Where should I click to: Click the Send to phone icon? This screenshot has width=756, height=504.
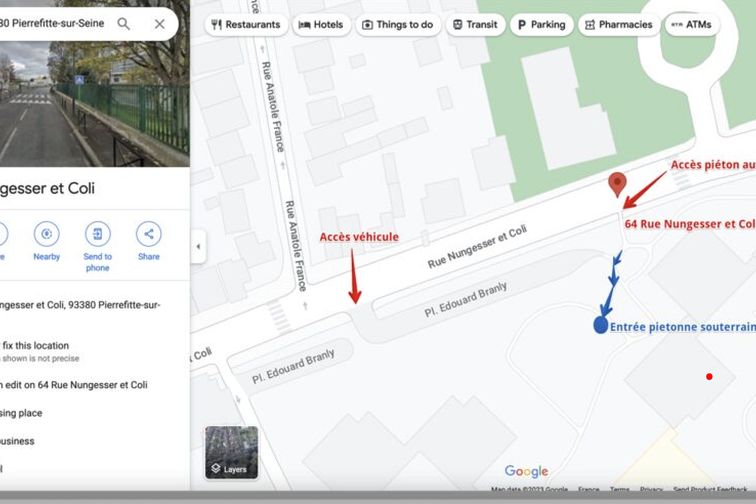tap(97, 234)
